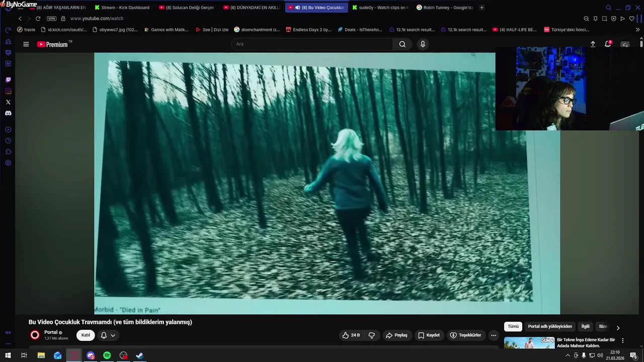The width and height of the screenshot is (644, 362).
Task: Open browsing History from the sidebar clock icon
Action: click(x=8, y=141)
